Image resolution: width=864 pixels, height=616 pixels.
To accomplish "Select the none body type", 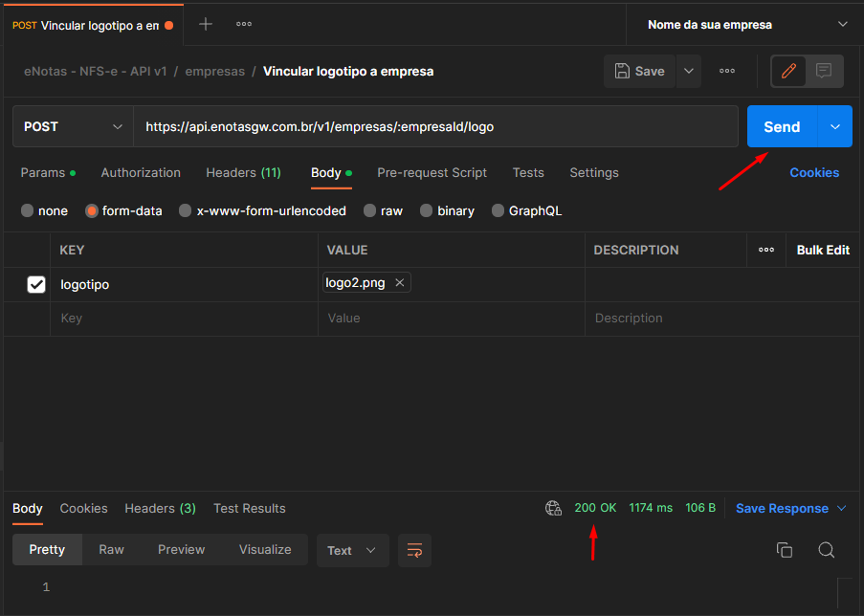I will [44, 211].
